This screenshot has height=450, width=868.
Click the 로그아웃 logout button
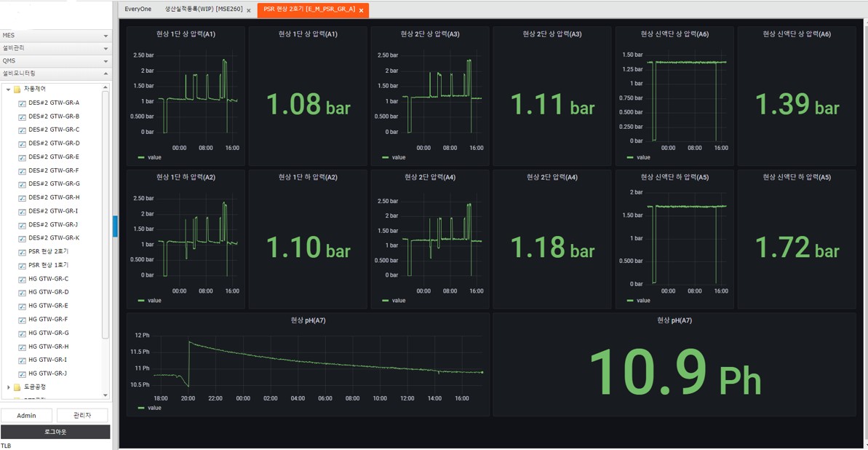55,432
